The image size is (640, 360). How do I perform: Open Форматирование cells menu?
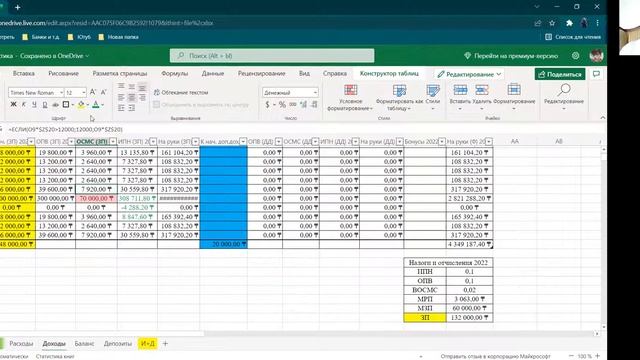[x=514, y=98]
